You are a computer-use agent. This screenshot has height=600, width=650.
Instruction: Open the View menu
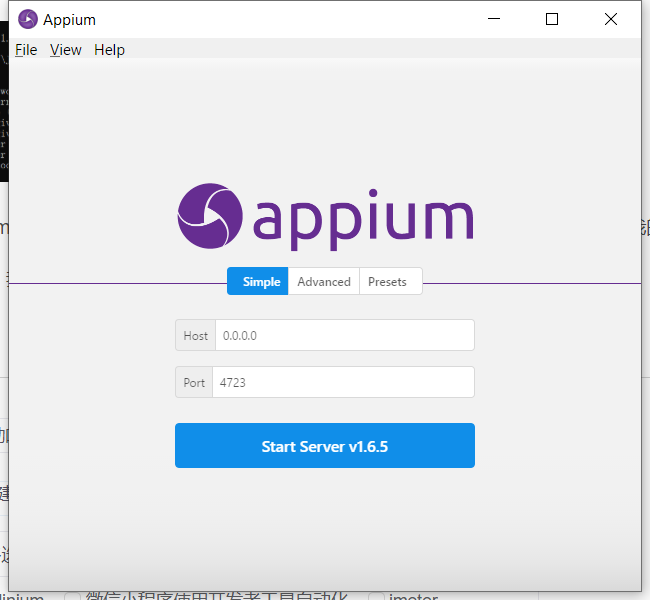[65, 50]
